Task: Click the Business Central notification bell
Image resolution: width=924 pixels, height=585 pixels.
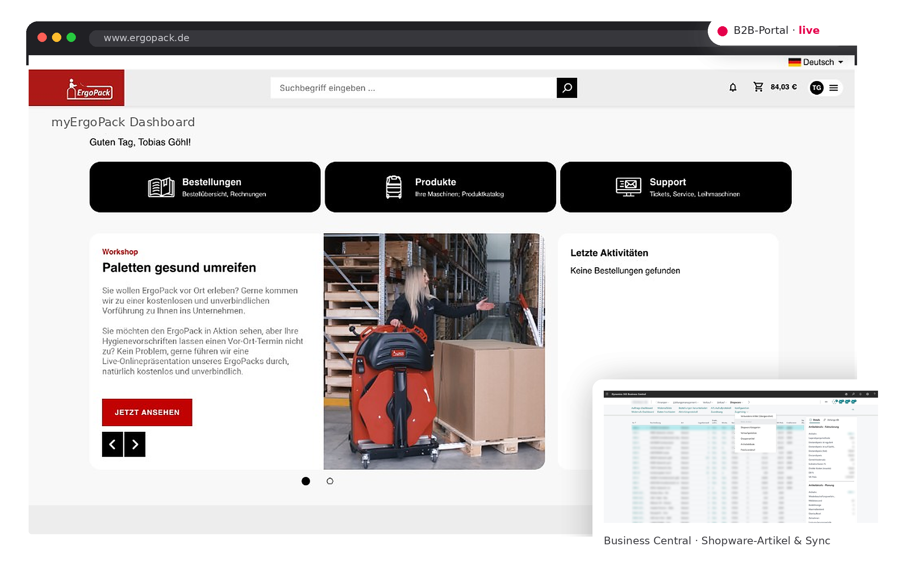Action: 860,394
